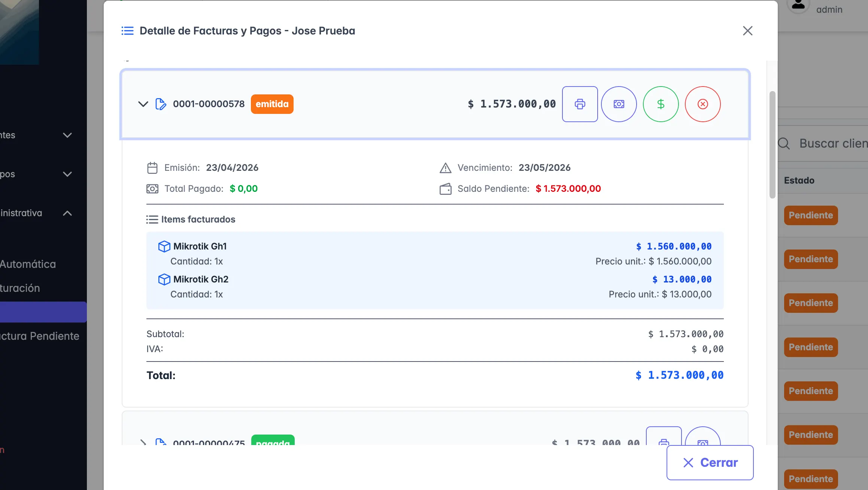Click the search magnifier icon
Image resolution: width=868 pixels, height=490 pixels.
784,143
